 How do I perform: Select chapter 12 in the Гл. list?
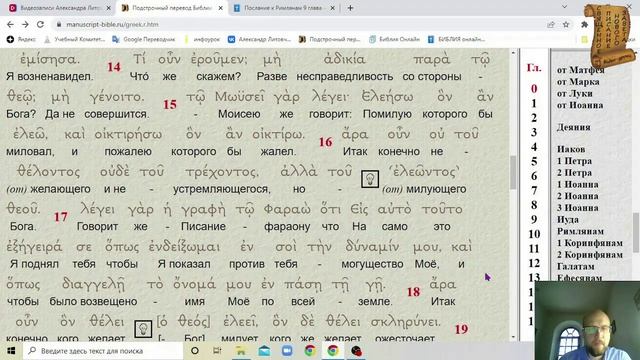pos(534,263)
